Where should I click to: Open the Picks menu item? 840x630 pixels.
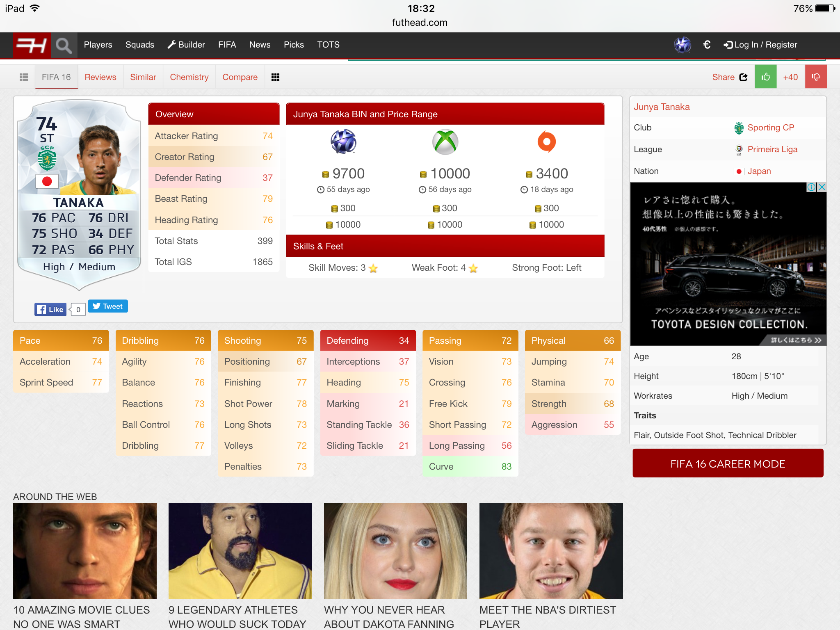tap(294, 45)
